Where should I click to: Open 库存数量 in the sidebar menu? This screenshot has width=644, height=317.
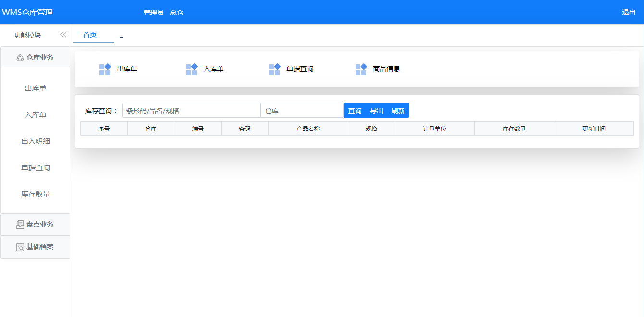tap(36, 194)
